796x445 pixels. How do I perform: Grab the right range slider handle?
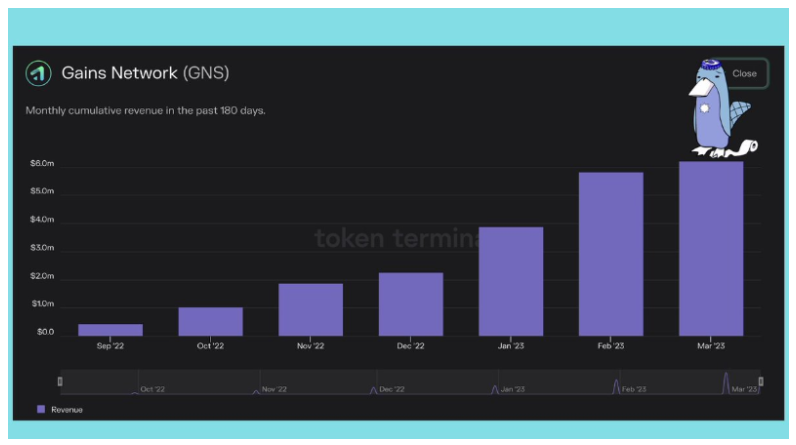pos(760,381)
